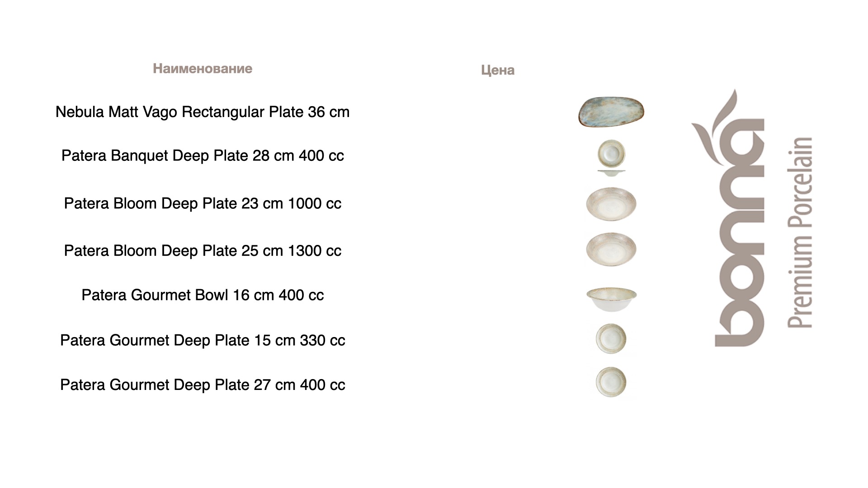Select the Bloom Deep Plate 25 cm image
The image size is (868, 488).
pos(611,249)
